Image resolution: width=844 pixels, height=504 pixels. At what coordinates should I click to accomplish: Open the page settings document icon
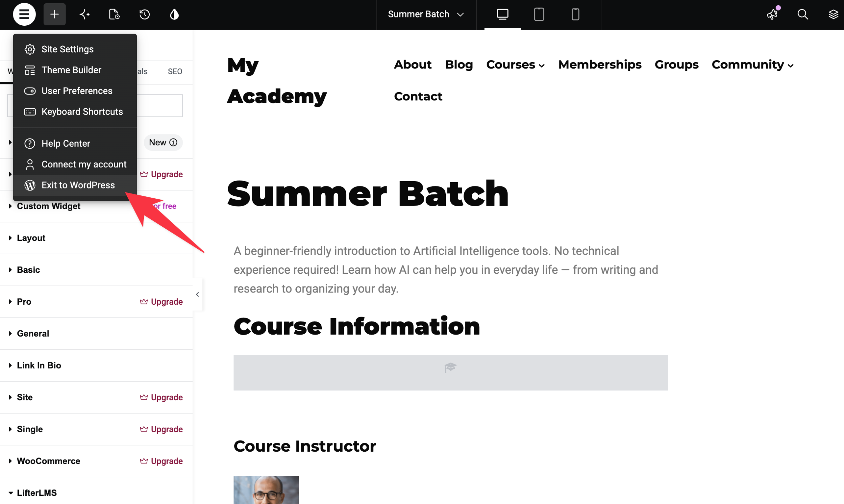114,14
